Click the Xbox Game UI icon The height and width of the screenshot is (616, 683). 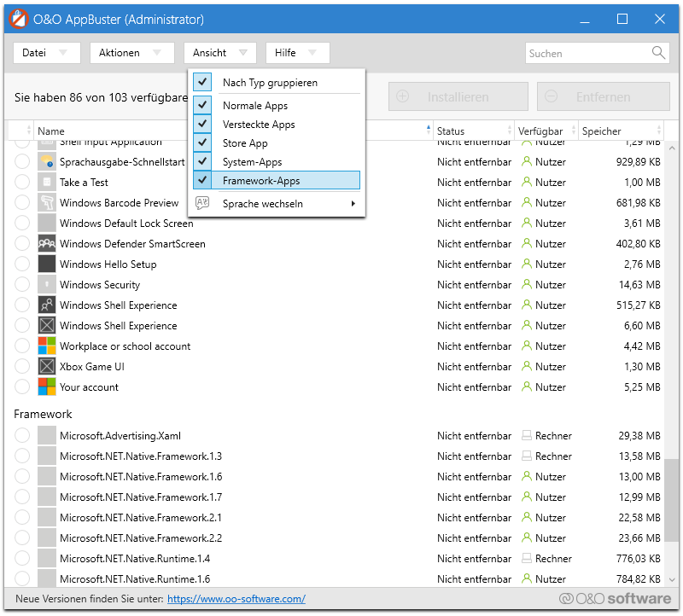(x=47, y=366)
